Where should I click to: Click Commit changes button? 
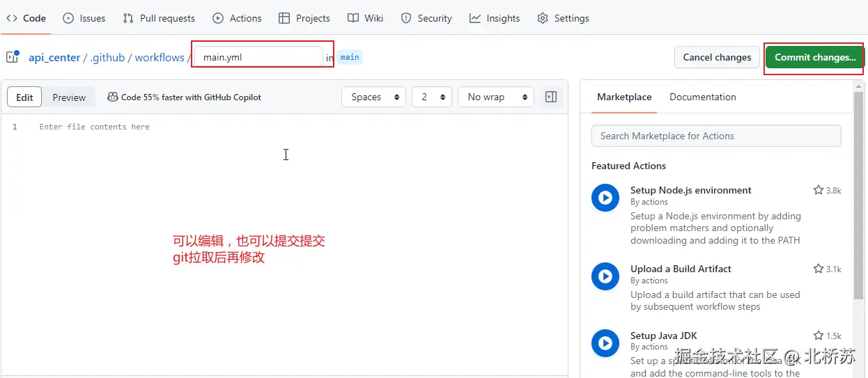814,57
